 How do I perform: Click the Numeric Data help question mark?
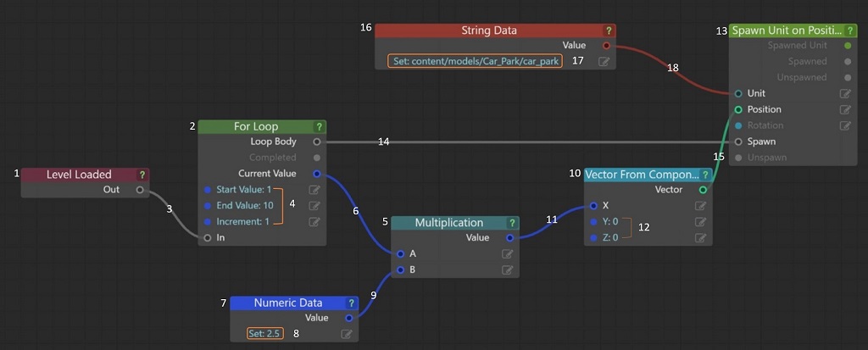pos(351,303)
